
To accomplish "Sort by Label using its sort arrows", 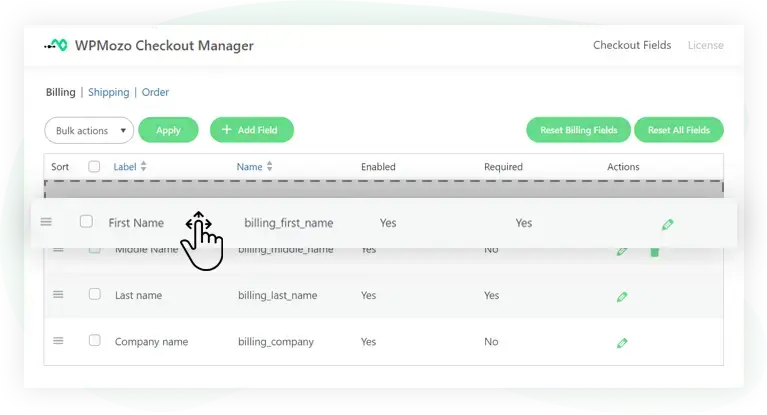I will 143,166.
